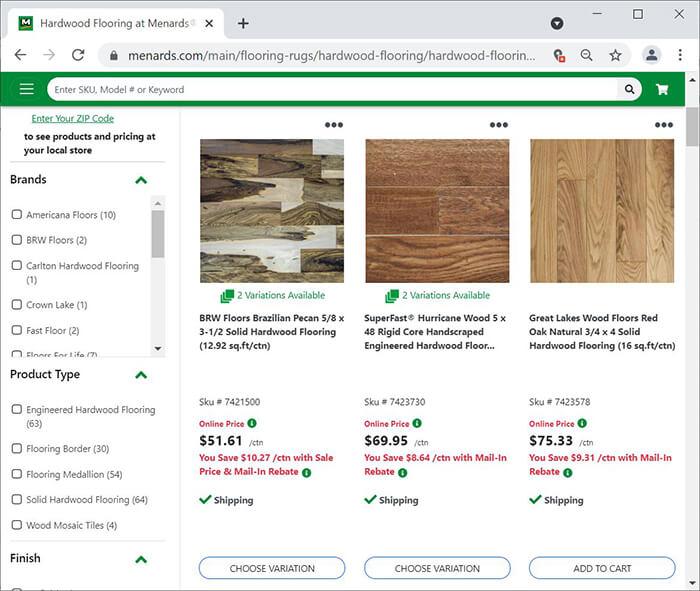Check the Americana Floors brand filter
Image resolution: width=700 pixels, height=591 pixels.
coord(17,215)
